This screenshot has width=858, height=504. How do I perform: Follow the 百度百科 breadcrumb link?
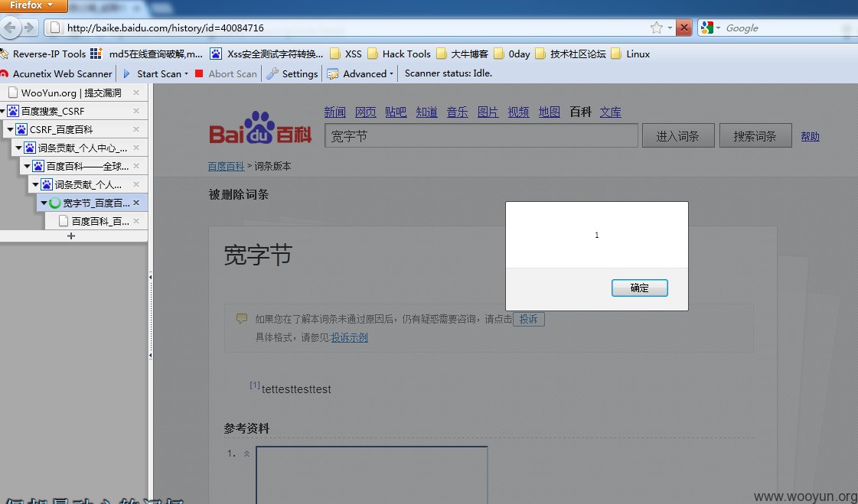(226, 166)
